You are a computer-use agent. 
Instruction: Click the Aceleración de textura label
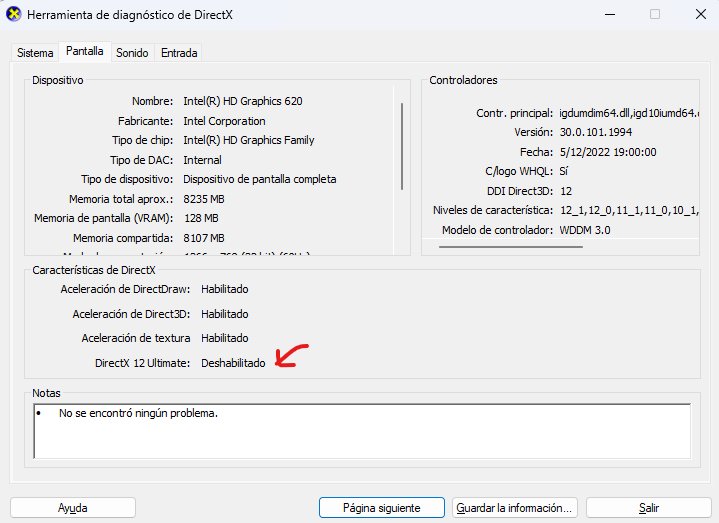point(136,338)
